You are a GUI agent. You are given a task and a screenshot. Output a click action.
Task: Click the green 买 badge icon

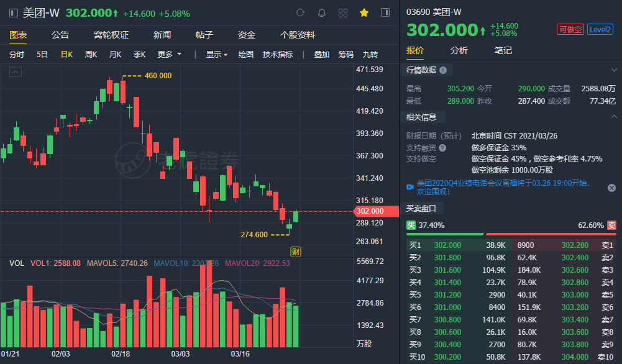(411, 225)
